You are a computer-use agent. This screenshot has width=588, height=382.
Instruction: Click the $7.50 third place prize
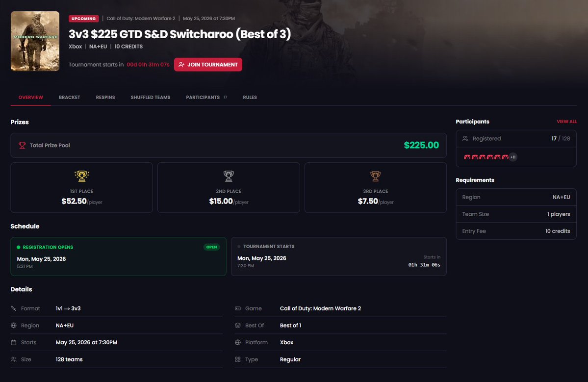click(368, 202)
